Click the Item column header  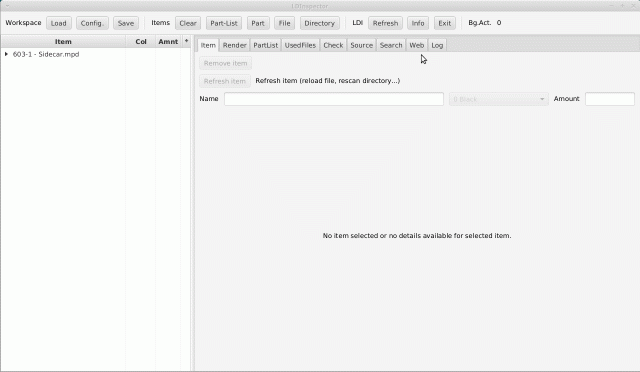pos(63,42)
